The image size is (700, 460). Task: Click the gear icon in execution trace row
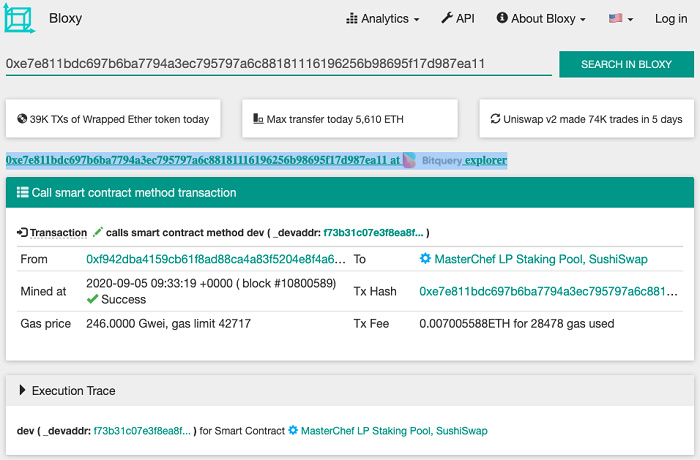pos(293,430)
